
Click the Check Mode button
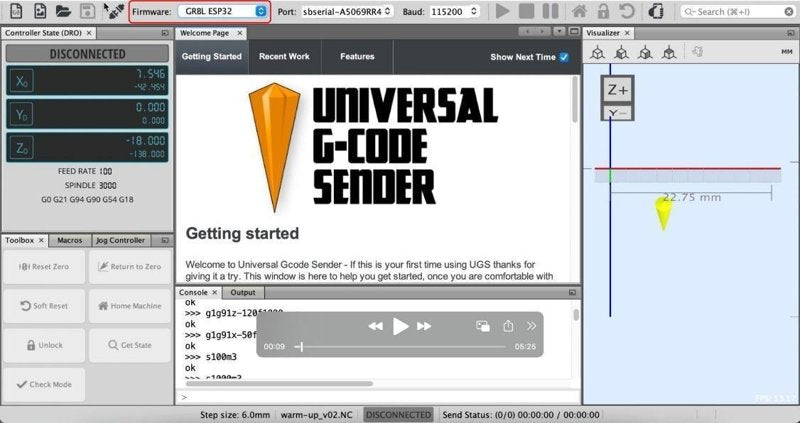pos(44,384)
